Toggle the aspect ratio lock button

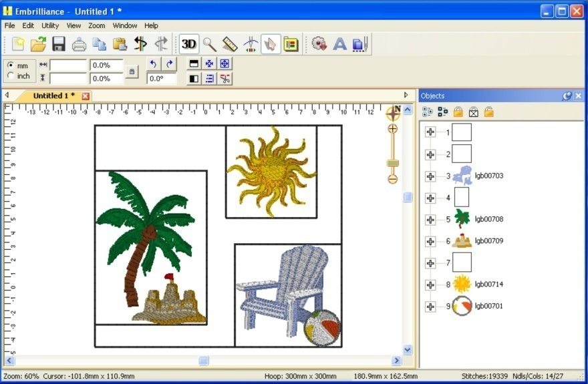(132, 71)
